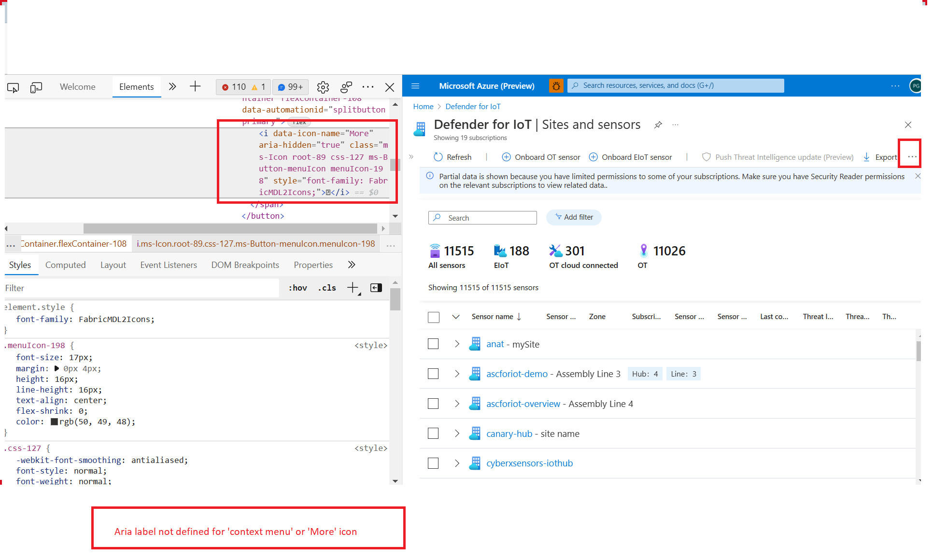Open the Welcome tab in DevTools
Image resolution: width=933 pixels, height=560 pixels.
pos(78,87)
